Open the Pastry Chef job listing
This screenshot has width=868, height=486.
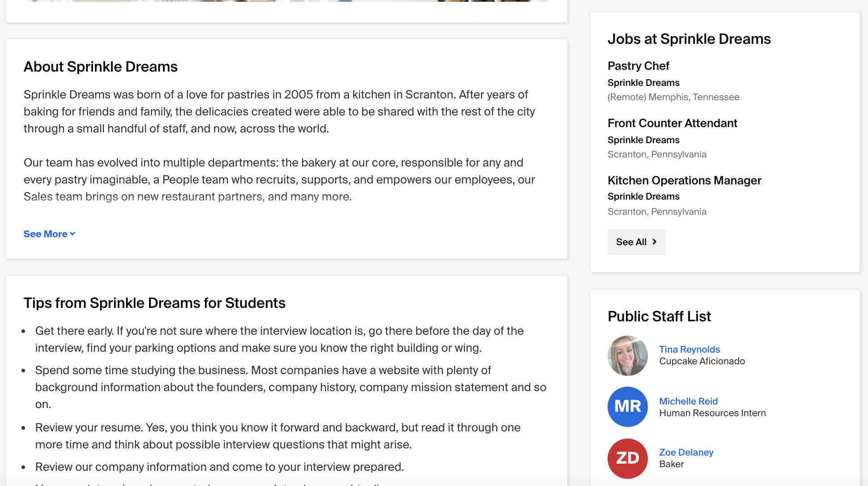[x=638, y=66]
